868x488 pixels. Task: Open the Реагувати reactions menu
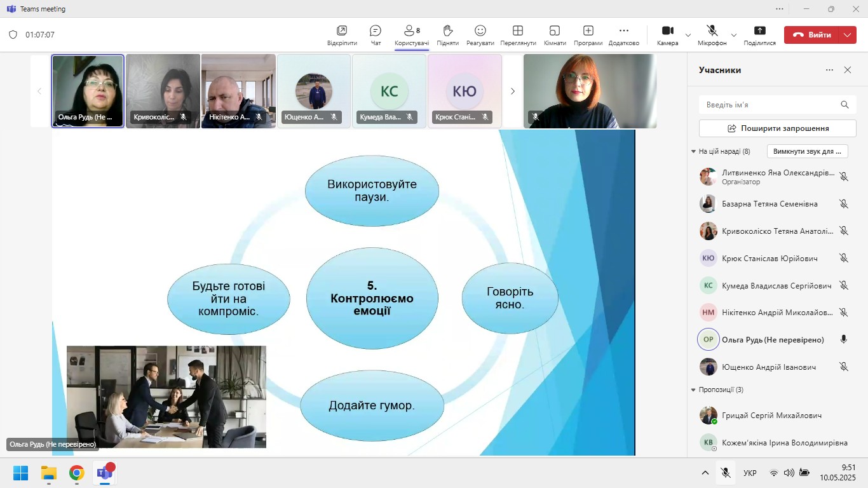(x=480, y=35)
